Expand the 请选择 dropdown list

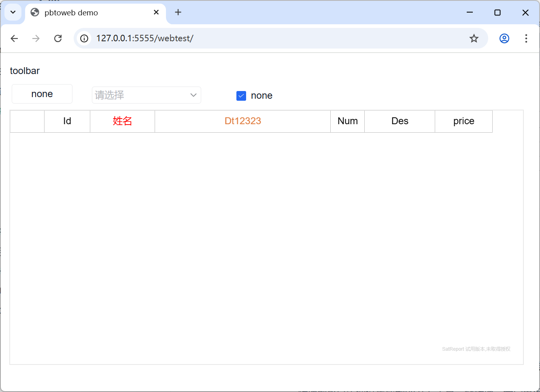(147, 95)
